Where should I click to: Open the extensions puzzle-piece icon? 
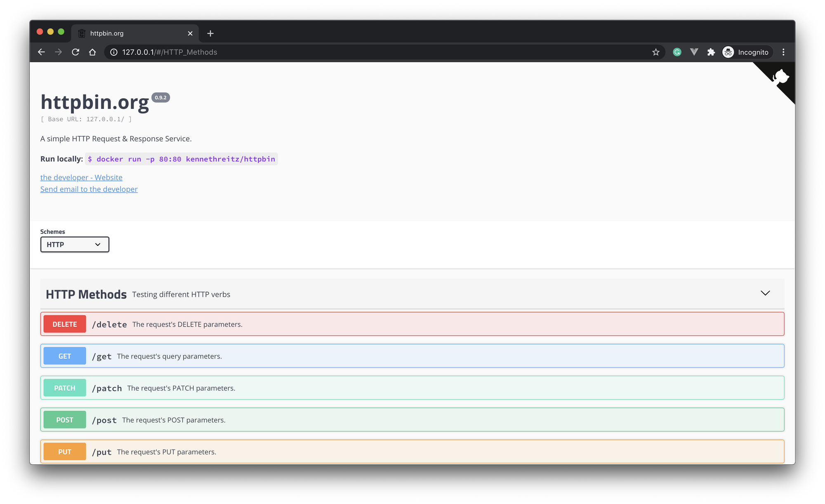711,52
